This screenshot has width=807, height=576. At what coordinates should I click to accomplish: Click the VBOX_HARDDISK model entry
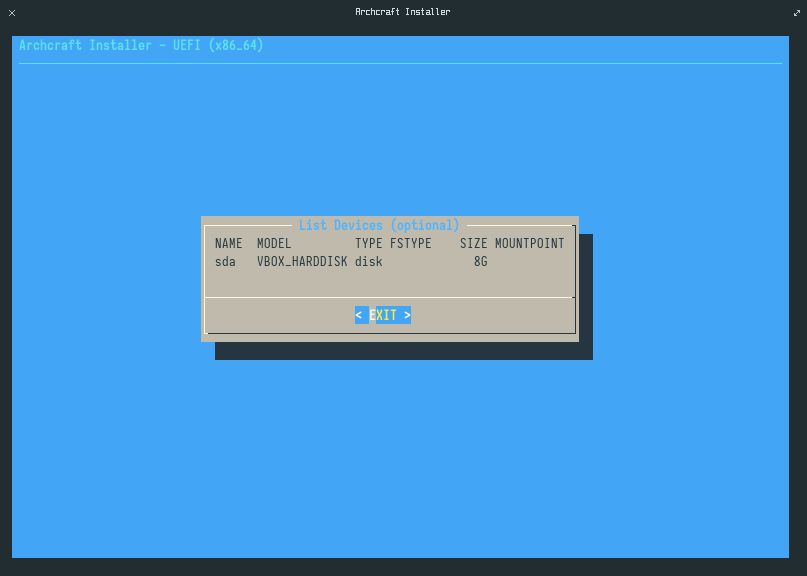302,261
